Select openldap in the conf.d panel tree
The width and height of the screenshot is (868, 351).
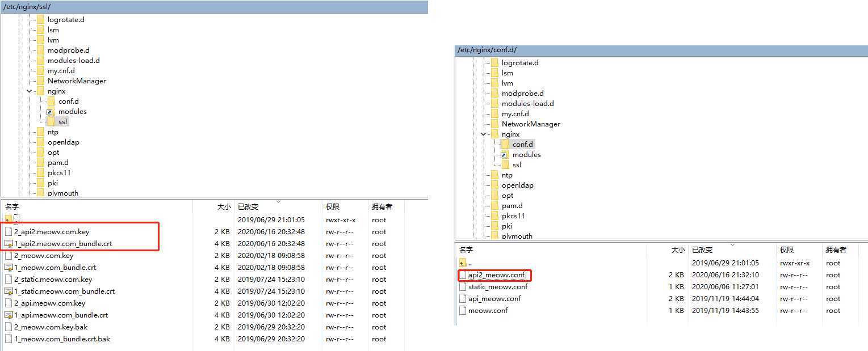517,185
